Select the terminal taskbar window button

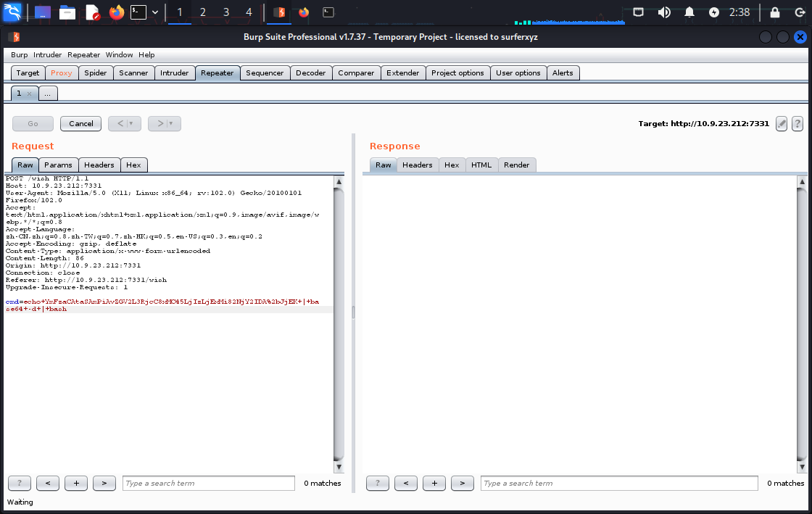[328, 12]
